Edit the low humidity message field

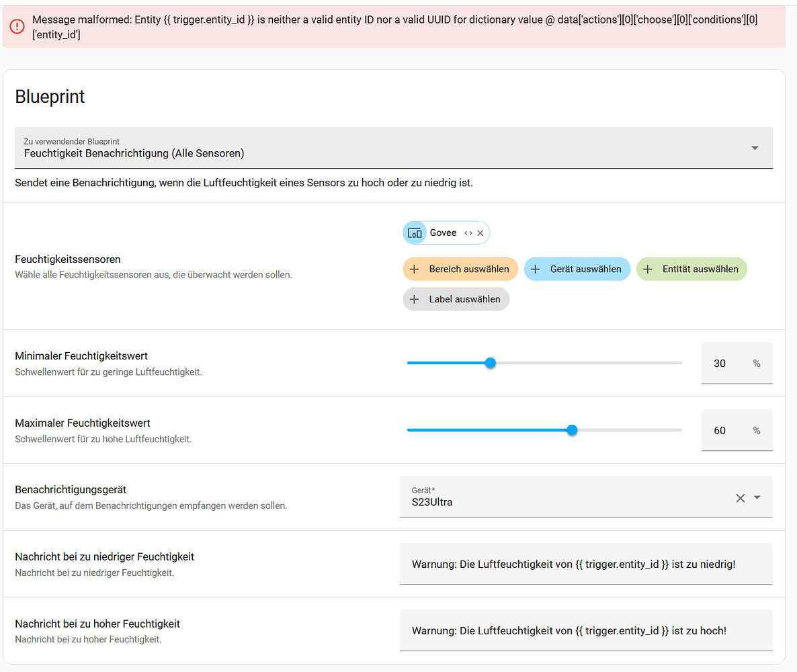pos(585,564)
